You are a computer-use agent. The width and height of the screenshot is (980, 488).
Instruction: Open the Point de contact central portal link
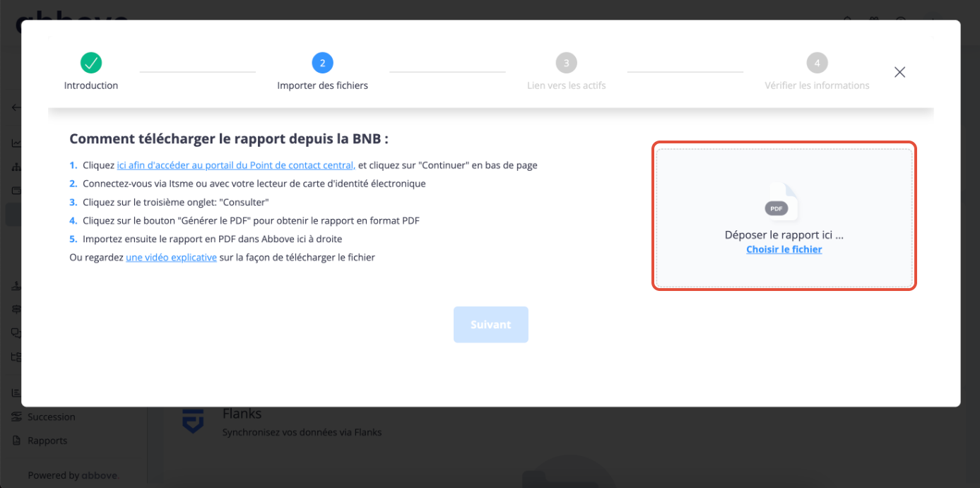pyautogui.click(x=235, y=165)
